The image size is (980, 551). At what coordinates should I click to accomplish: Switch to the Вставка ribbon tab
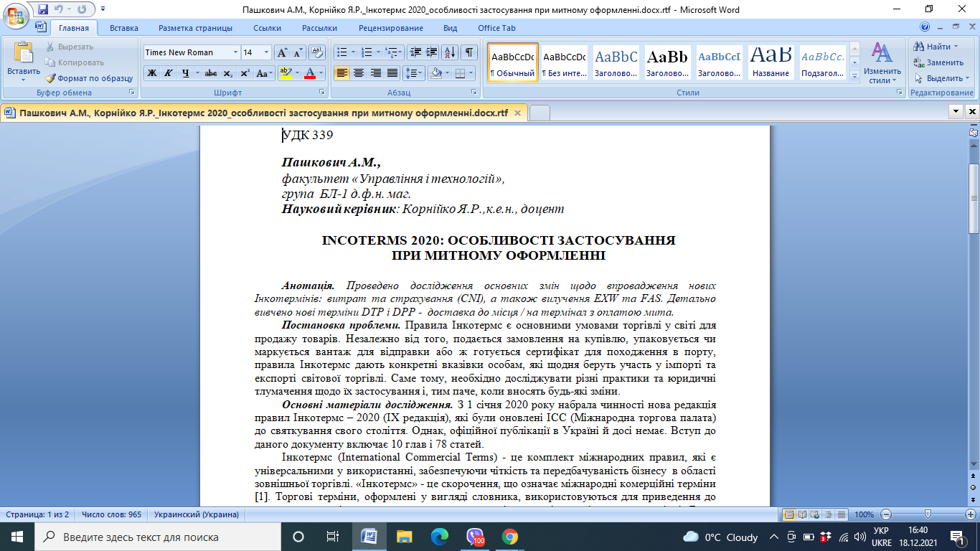(x=124, y=28)
